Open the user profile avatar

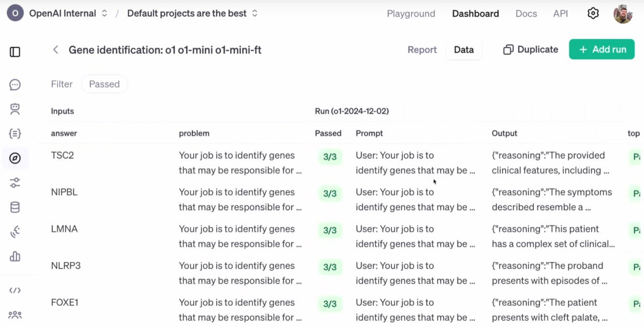click(x=623, y=14)
